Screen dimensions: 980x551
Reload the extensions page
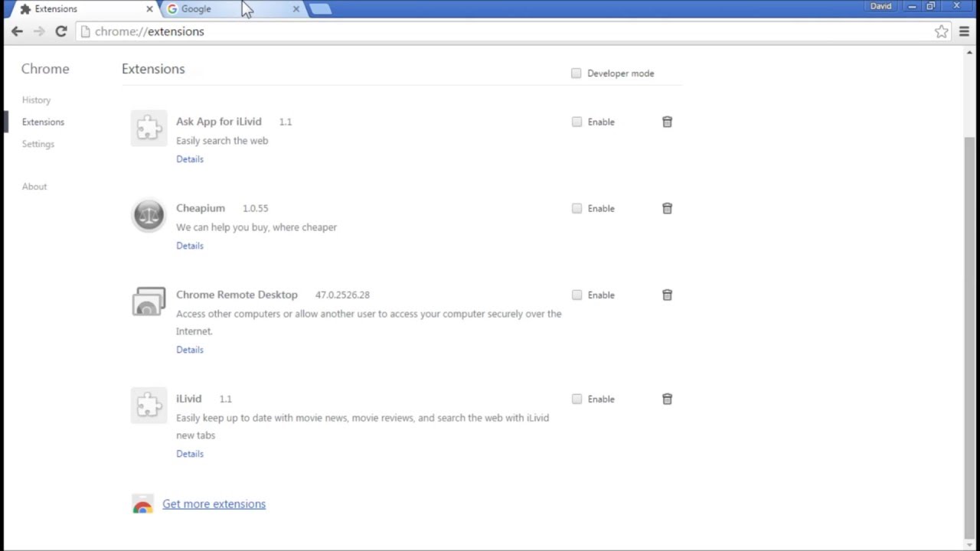[x=61, y=31]
